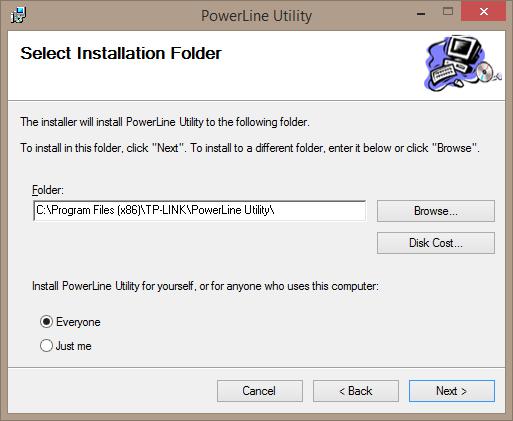Click the computer monitor artwork in the header banner
The image size is (513, 421).
coord(463,50)
